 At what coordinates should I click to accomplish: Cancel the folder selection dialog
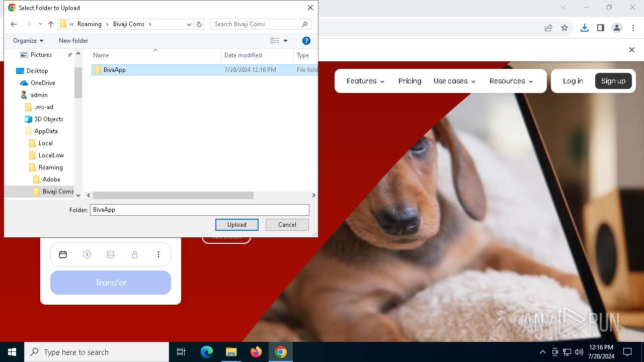pos(287,225)
